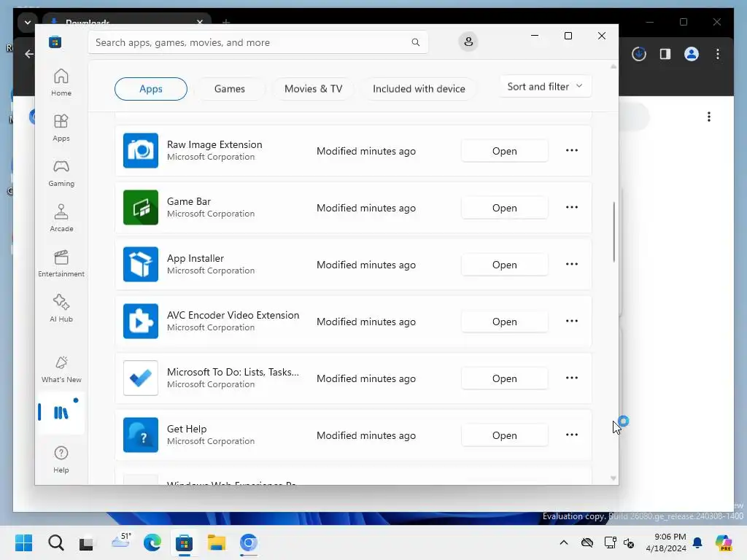Select the Games filter tab
747x560 pixels.
click(x=230, y=88)
